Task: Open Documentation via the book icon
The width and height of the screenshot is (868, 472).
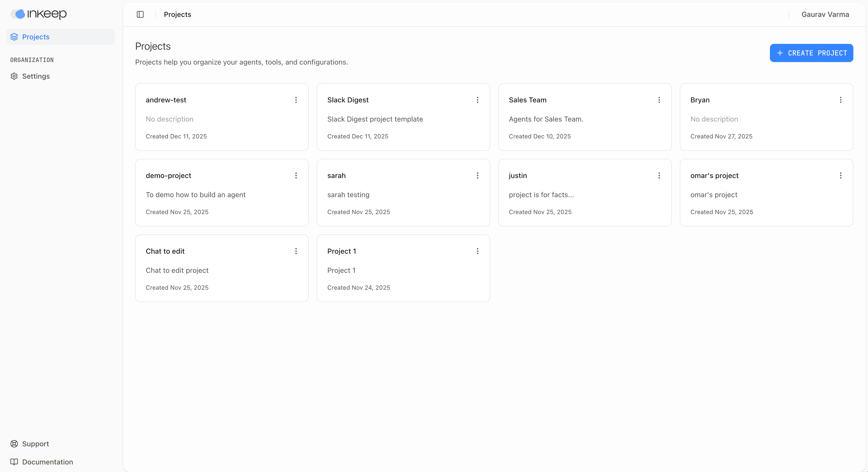Action: click(14, 462)
